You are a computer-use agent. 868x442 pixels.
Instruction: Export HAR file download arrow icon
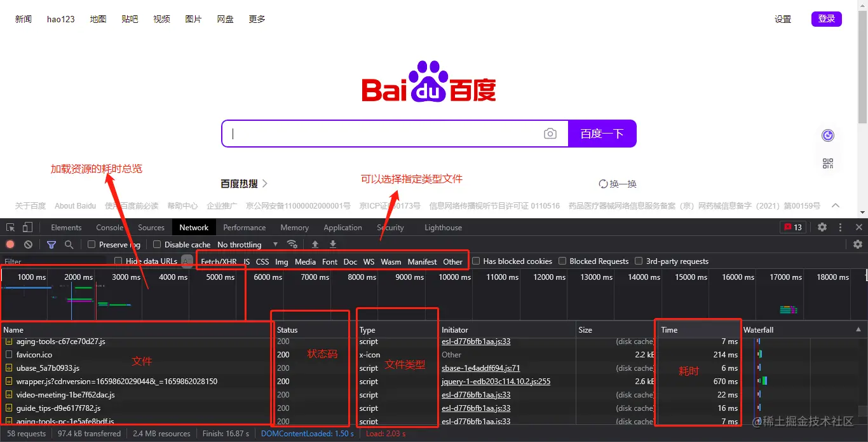pos(332,244)
